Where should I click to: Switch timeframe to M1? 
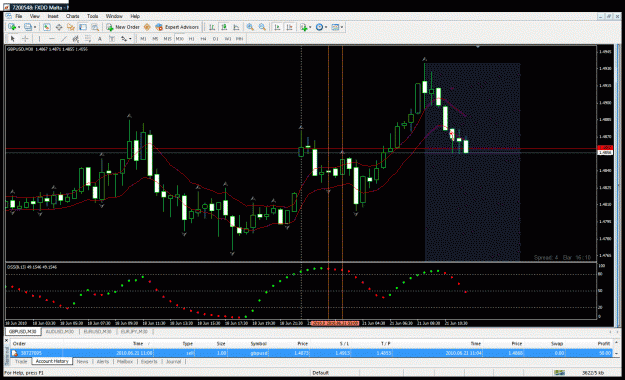click(x=143, y=39)
